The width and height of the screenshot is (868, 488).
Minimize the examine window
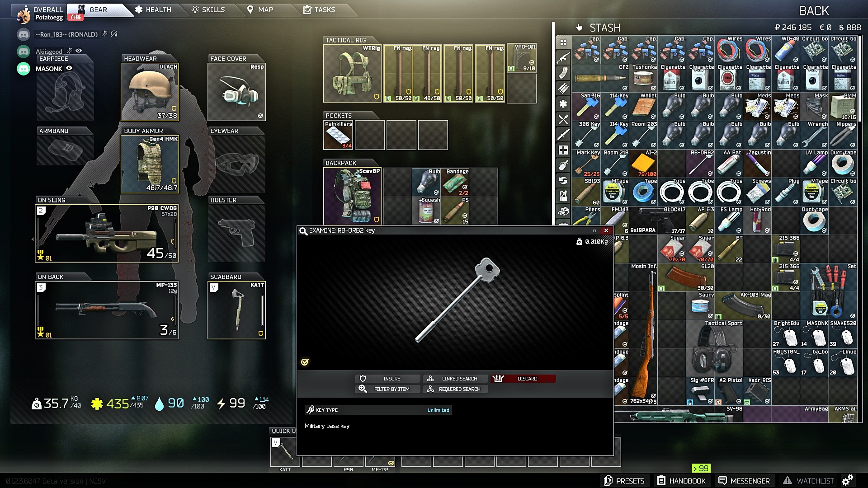(594, 230)
